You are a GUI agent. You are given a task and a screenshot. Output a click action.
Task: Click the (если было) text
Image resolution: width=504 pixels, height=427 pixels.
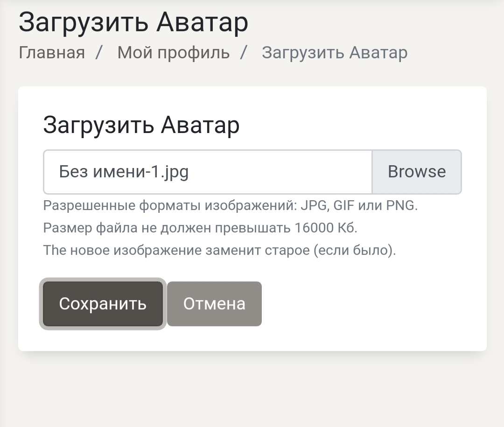tap(354, 250)
